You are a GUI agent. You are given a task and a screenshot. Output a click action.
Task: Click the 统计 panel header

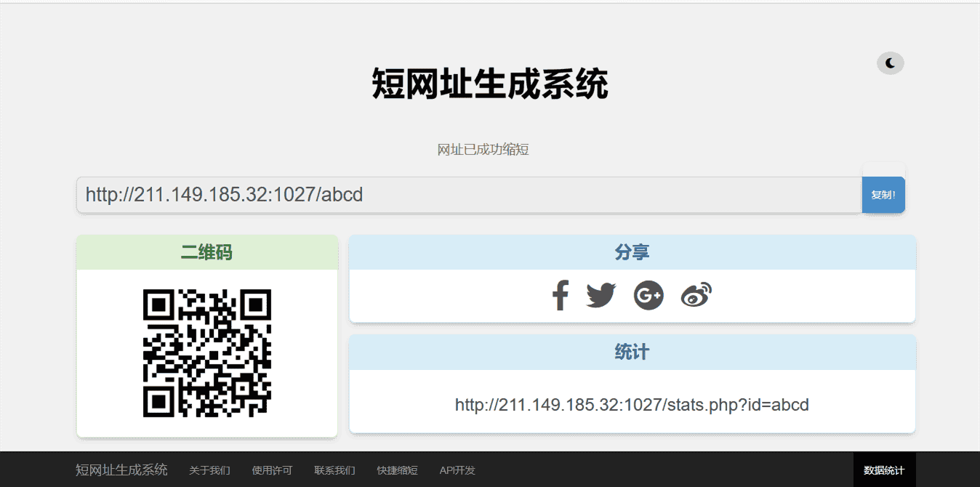(x=632, y=353)
